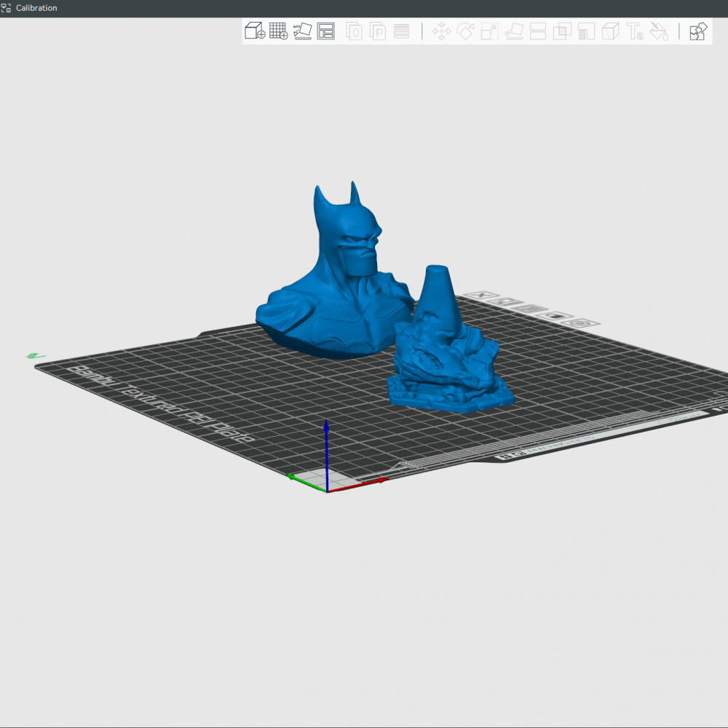
Task: Open the Cut tool
Action: [x=538, y=31]
